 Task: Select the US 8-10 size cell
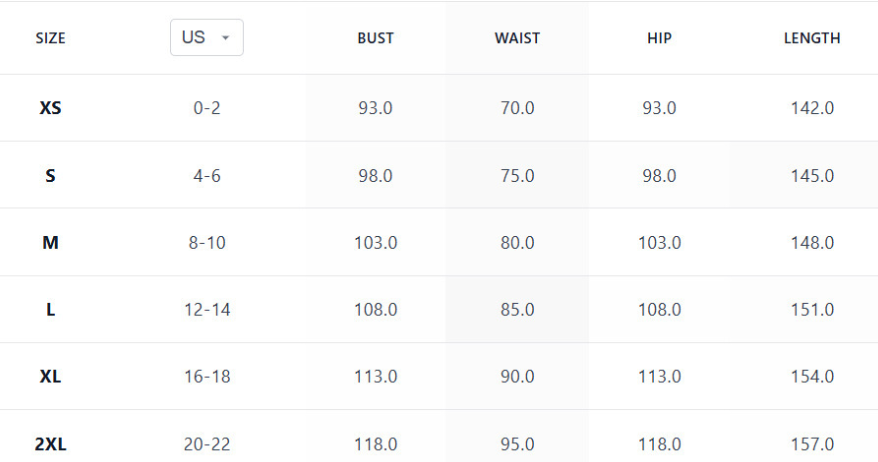coord(207,243)
